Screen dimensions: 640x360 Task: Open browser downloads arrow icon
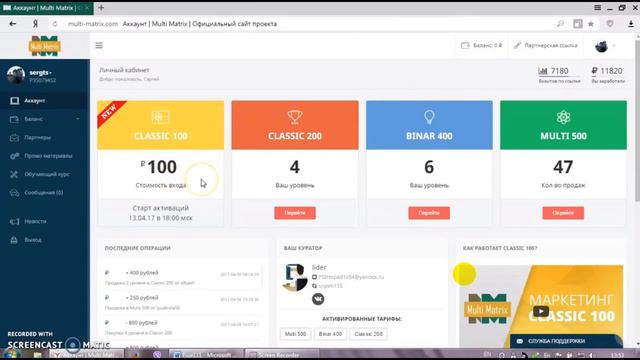(631, 24)
